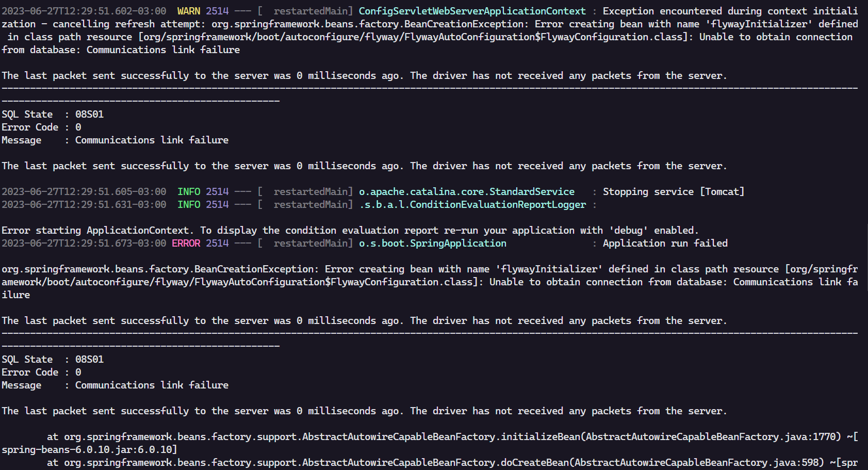Click o.s.boot.SpringApplication logger name
The width and height of the screenshot is (868, 470).
pos(433,243)
